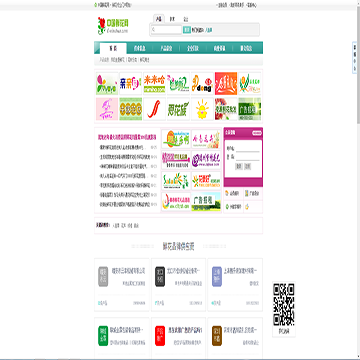Select the third search category tab

(x=186, y=19)
